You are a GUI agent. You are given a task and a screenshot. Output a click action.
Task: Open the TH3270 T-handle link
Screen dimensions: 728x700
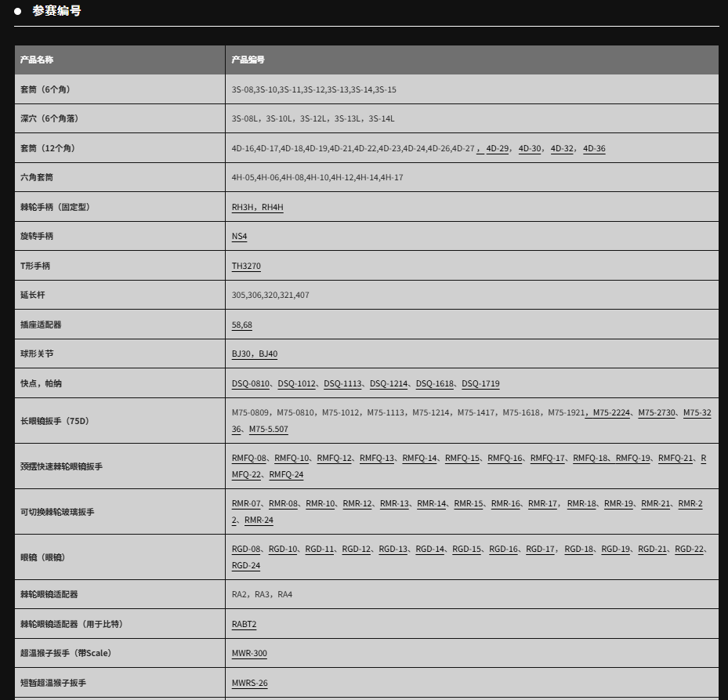click(x=246, y=266)
